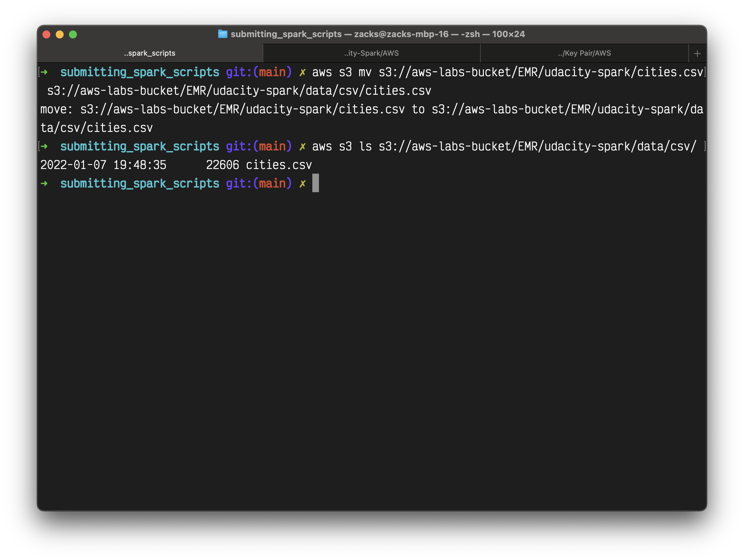The image size is (744, 560).
Task: Click the folder proxy icon in title bar
Action: coord(222,34)
